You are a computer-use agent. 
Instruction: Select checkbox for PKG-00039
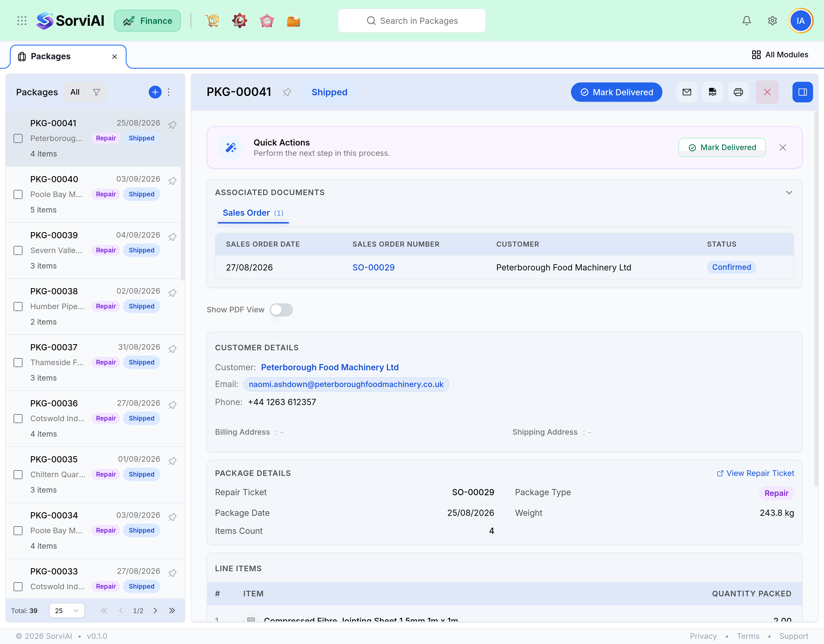click(x=18, y=251)
